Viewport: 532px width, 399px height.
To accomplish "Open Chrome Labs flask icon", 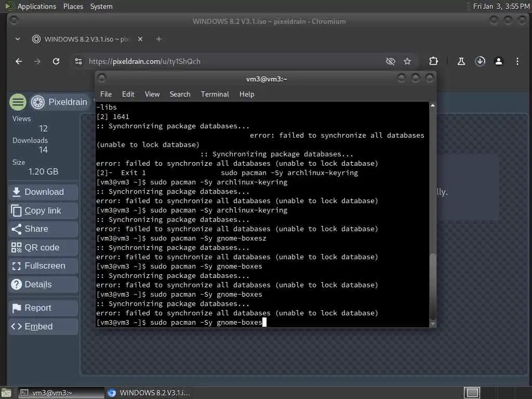I will pos(461,61).
